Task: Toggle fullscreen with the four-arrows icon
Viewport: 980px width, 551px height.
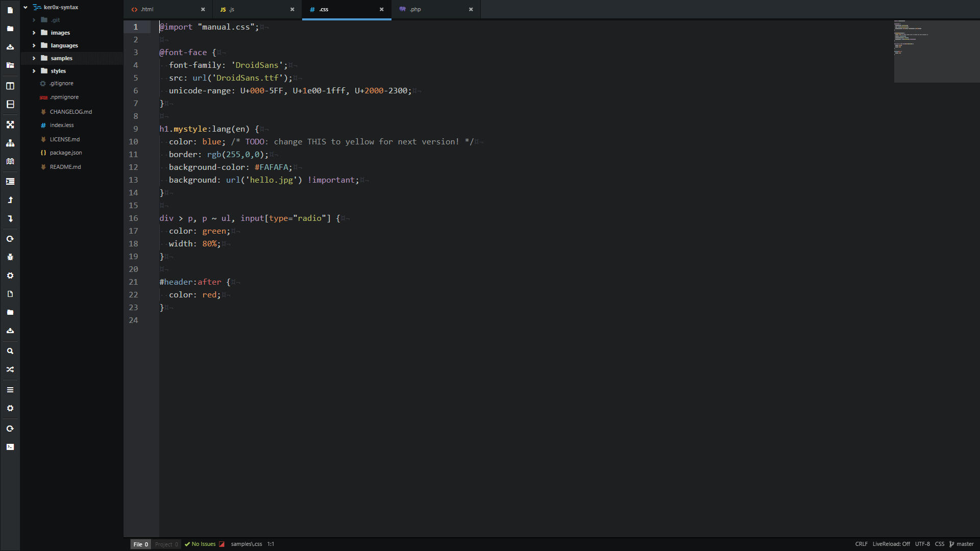Action: [x=10, y=124]
